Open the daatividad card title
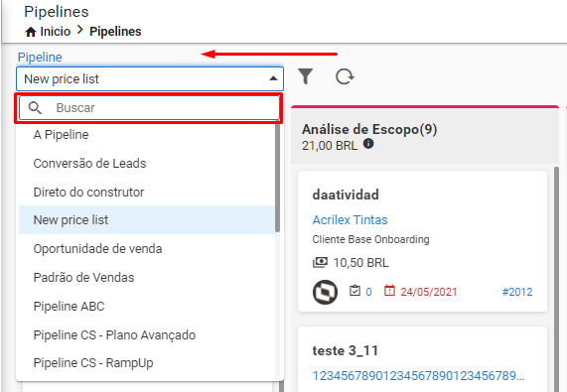 [346, 195]
